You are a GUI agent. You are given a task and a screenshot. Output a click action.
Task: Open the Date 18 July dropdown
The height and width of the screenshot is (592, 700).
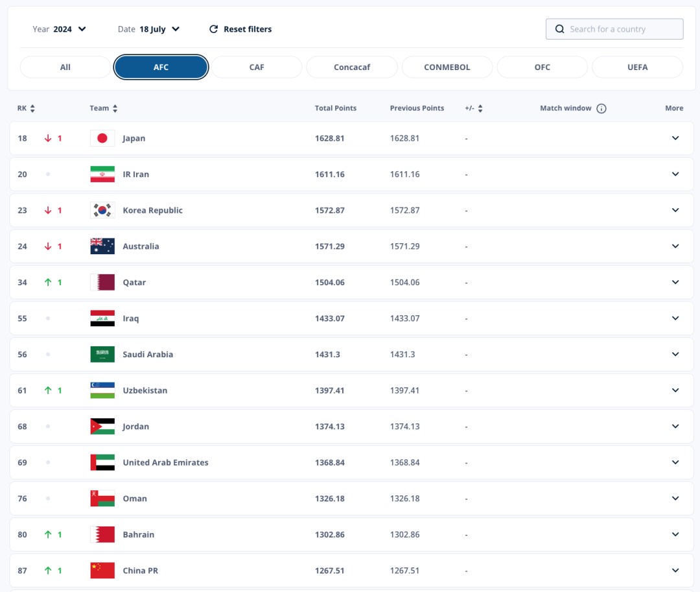click(148, 29)
